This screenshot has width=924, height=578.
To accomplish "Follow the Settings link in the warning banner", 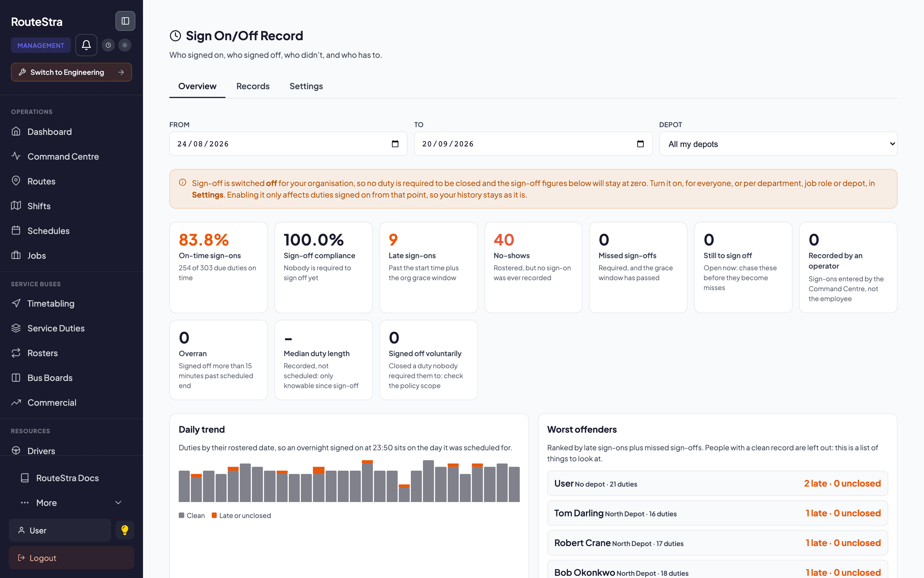I will coord(207,195).
